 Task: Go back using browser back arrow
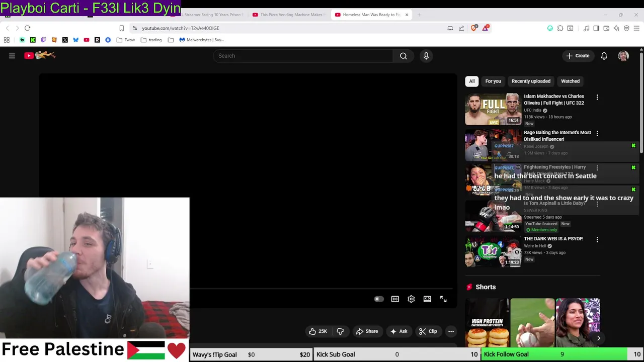pyautogui.click(x=7, y=28)
